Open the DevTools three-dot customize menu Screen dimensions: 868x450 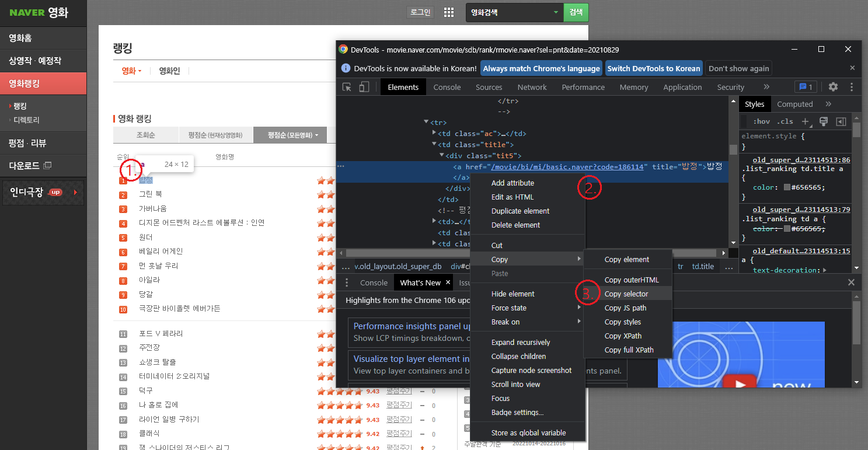click(852, 87)
